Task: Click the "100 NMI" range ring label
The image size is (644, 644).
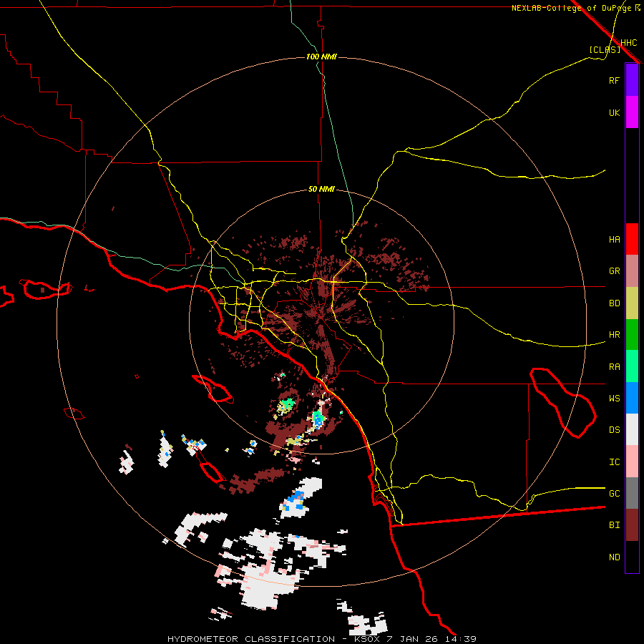Action: (x=321, y=57)
